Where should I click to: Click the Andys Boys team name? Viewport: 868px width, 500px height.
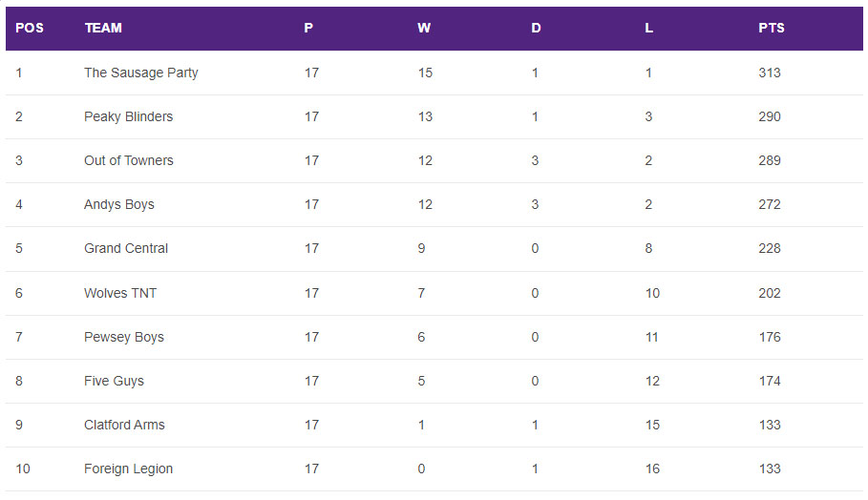[x=119, y=204]
